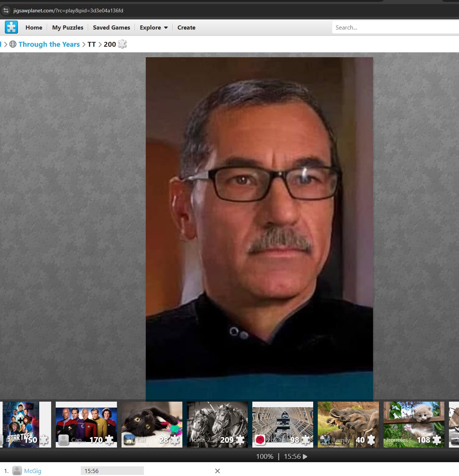Click the author avatar on the Cap... 170 thumbnail
The height and width of the screenshot is (476, 459).
[64, 440]
